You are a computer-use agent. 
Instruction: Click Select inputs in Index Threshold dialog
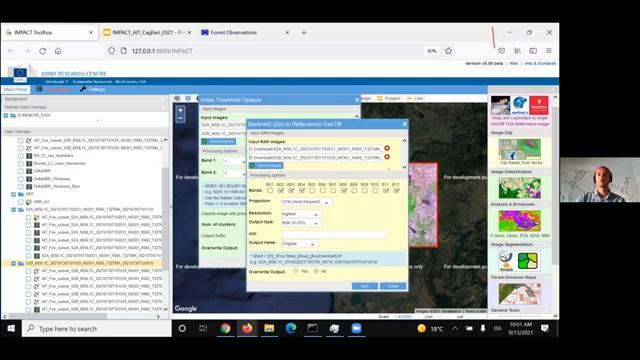point(218,141)
